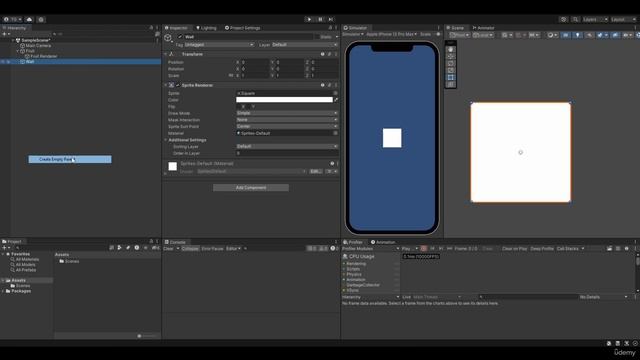Toggle Collapse in Console toolbar

[x=190, y=249]
